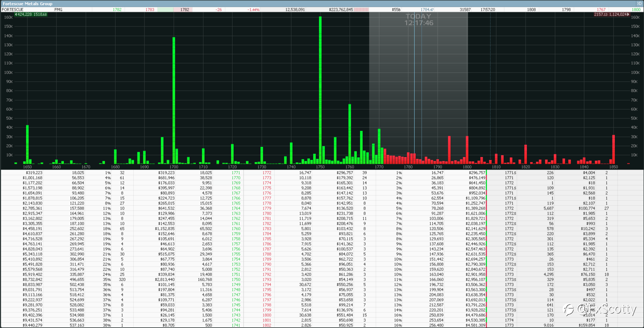Click the $55B market cap value
The image size is (644, 328).
pos(396,10)
